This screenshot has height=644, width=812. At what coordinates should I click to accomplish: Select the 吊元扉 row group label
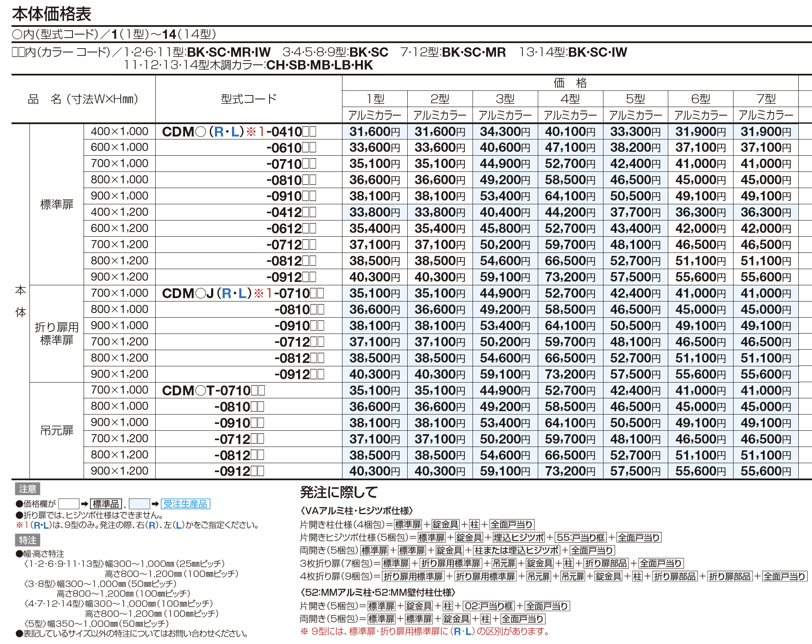(57, 431)
